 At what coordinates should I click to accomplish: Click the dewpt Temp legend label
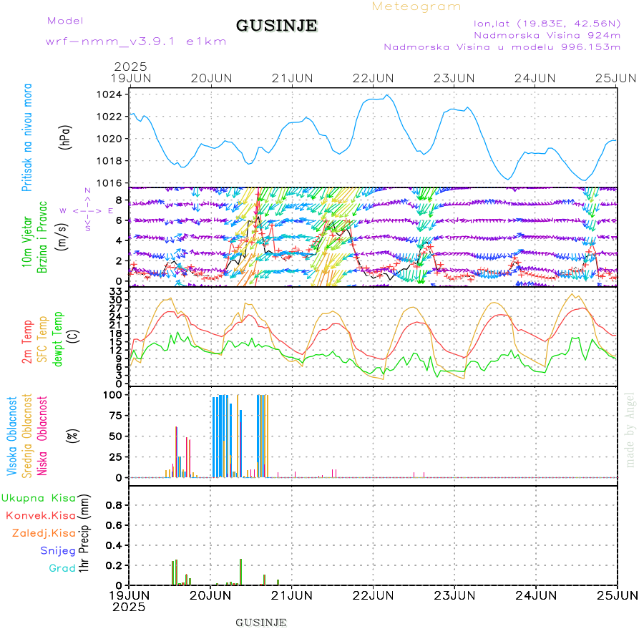[x=58, y=339]
